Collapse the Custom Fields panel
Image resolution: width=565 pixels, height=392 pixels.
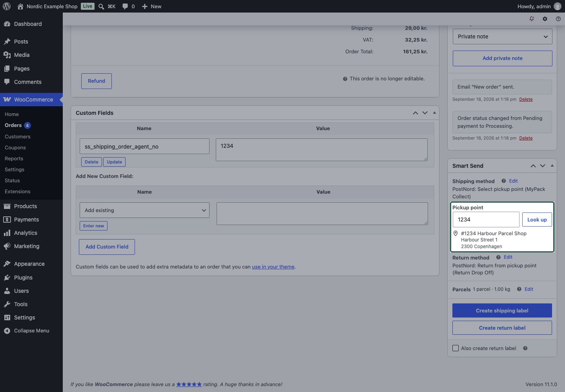(x=434, y=113)
